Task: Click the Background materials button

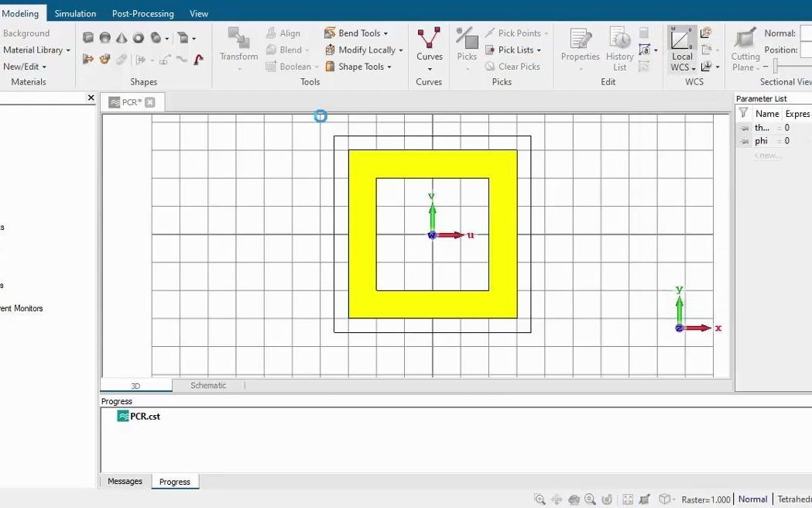Action: 26,33
